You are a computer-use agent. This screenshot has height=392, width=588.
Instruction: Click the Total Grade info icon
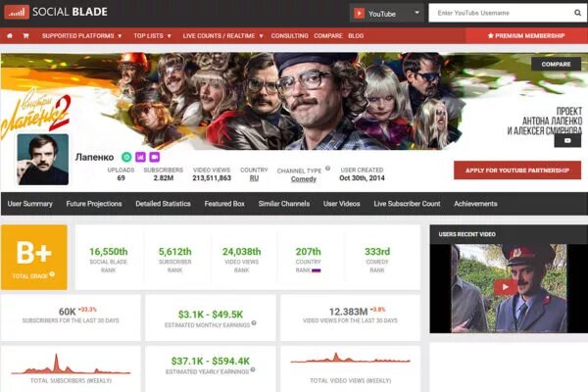tap(52, 274)
